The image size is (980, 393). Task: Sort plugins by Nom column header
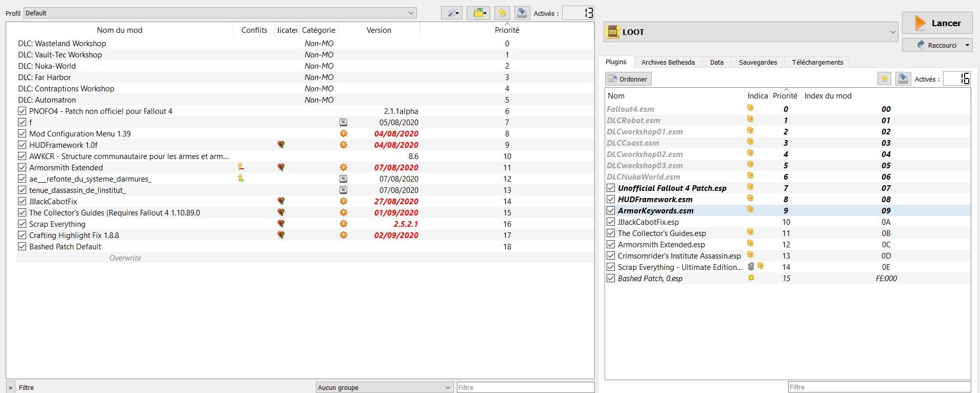click(x=675, y=95)
